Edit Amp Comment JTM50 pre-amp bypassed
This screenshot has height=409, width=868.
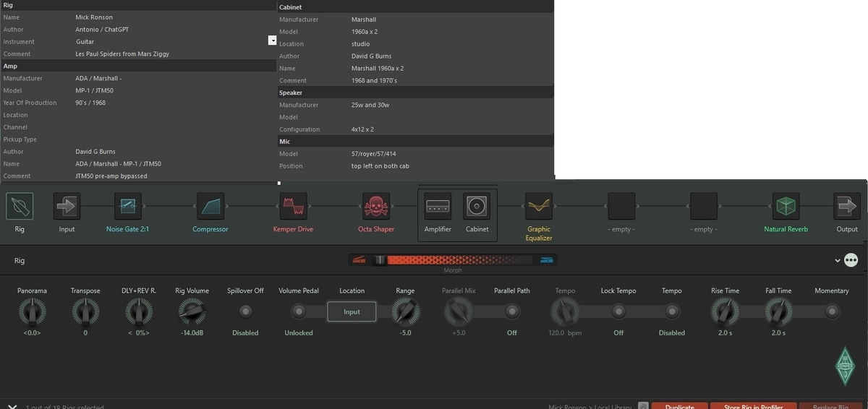point(174,176)
